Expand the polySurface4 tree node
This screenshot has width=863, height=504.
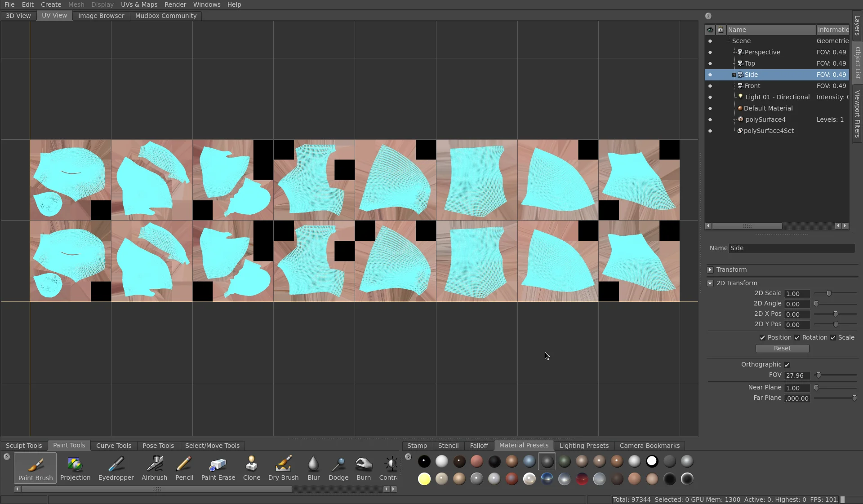pyautogui.click(x=734, y=119)
